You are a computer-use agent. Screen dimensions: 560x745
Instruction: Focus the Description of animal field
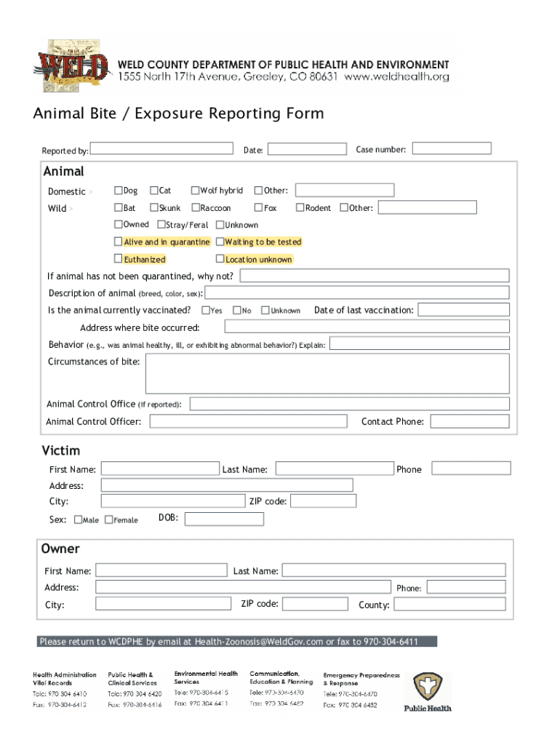click(x=357, y=292)
